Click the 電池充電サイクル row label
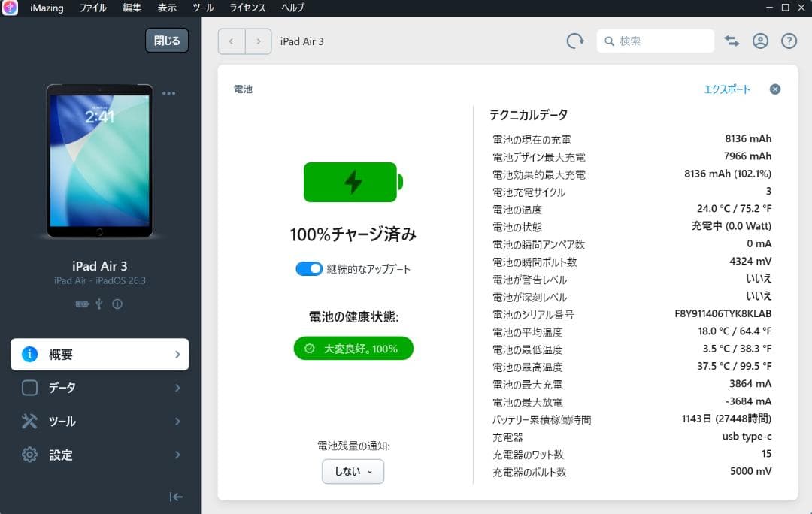The image size is (812, 514). 529,192
